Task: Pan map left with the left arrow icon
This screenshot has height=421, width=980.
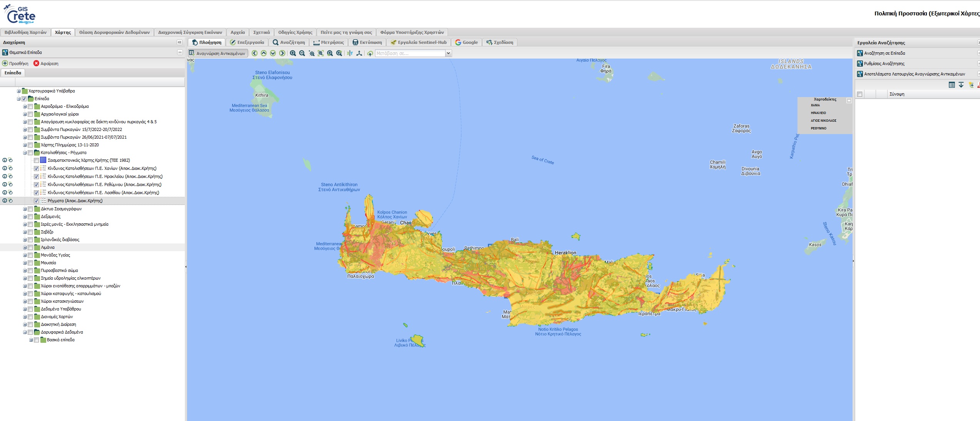Action: 255,53
